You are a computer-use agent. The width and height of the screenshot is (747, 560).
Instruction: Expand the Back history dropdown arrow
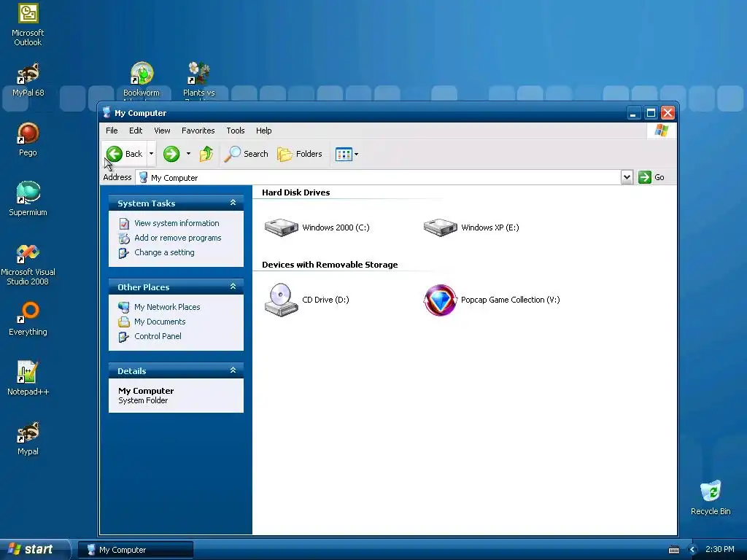[152, 154]
